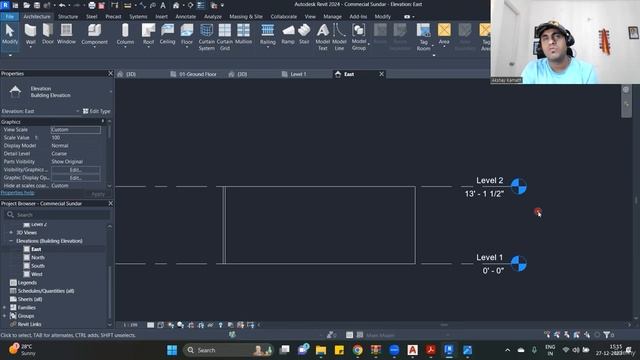This screenshot has width=640, height=360.
Task: Select Schedules/Quantities in Project Browser
Action: 46,291
